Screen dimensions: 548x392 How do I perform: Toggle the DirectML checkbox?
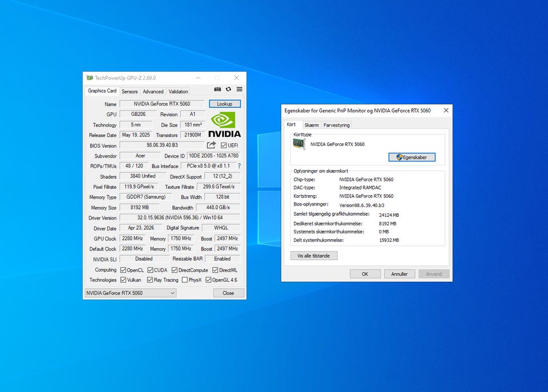tap(215, 270)
